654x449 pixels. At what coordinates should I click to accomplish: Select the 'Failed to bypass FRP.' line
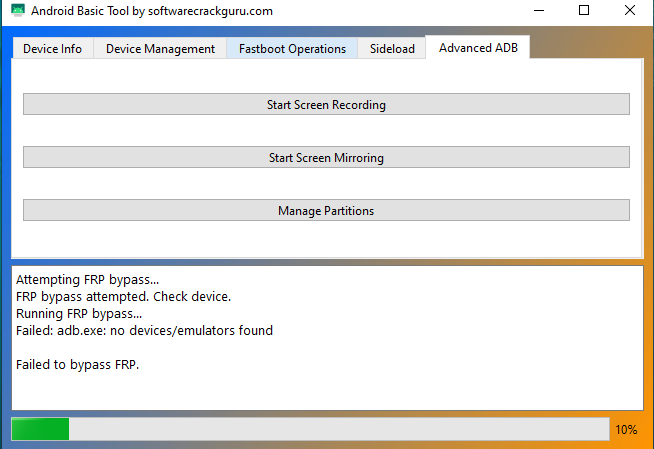point(78,365)
